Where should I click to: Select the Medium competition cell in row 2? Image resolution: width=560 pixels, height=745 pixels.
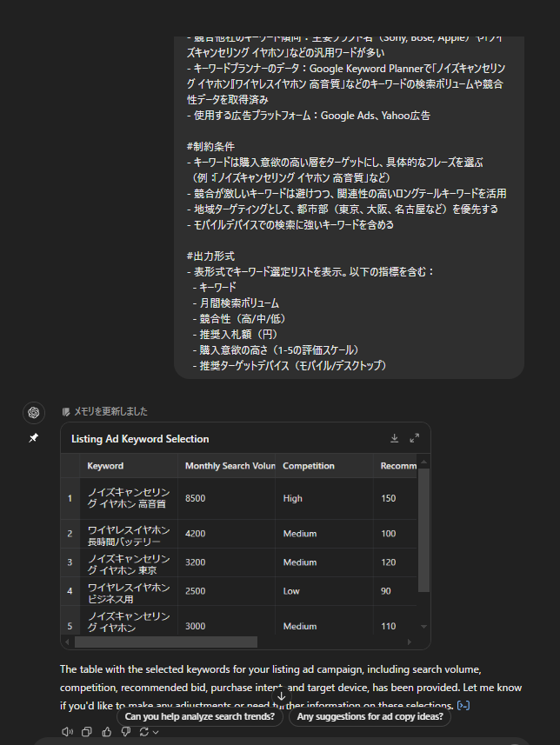[x=324, y=534]
